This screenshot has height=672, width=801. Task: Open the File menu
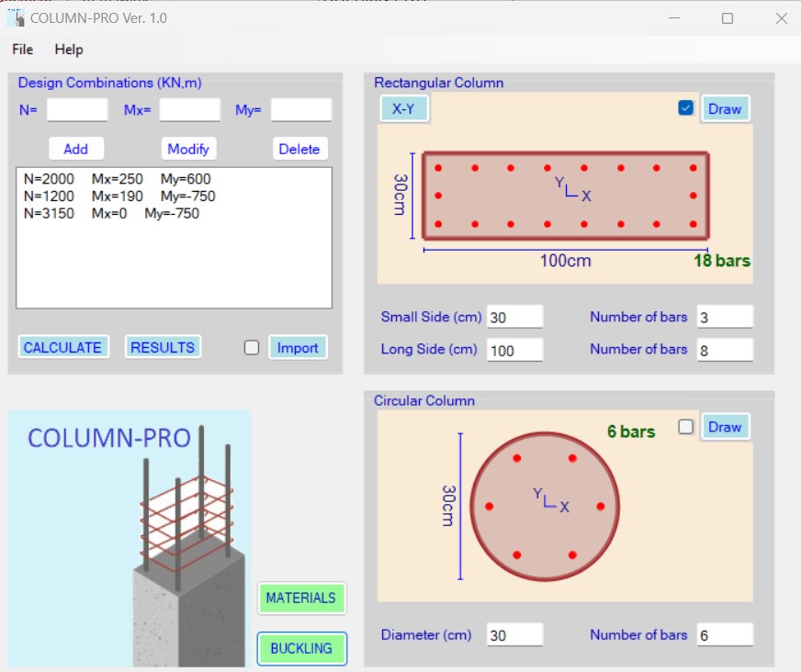(x=22, y=50)
